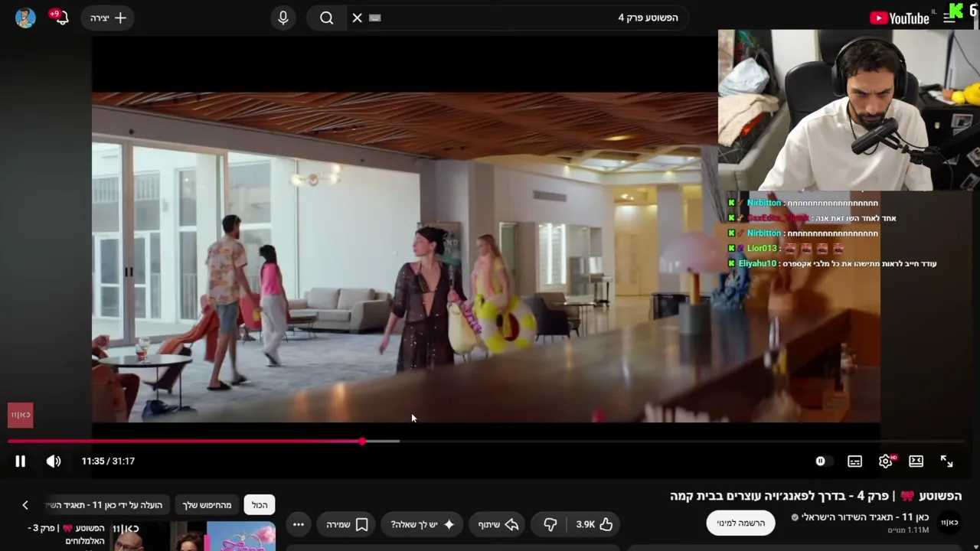Switch to theater mode
980x551 pixels.
pos(916,461)
